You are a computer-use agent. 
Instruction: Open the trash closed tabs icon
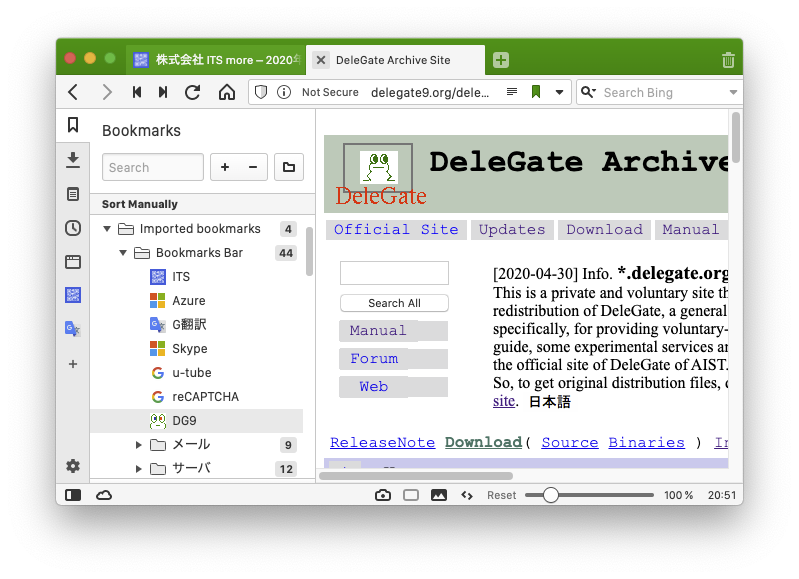click(x=728, y=60)
